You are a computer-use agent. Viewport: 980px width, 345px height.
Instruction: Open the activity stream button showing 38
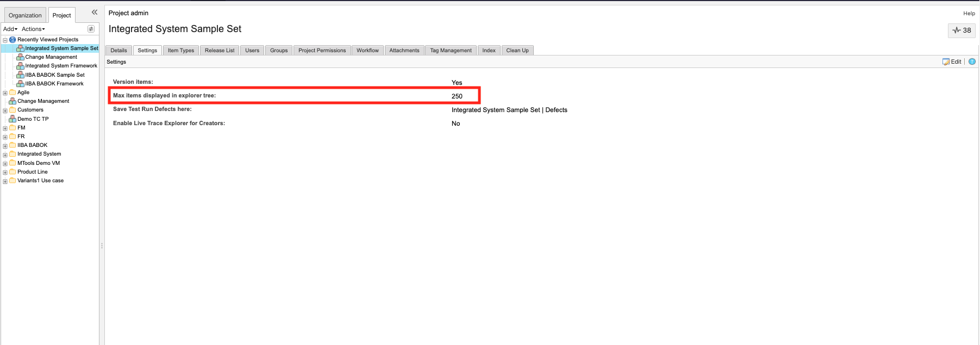click(x=962, y=30)
